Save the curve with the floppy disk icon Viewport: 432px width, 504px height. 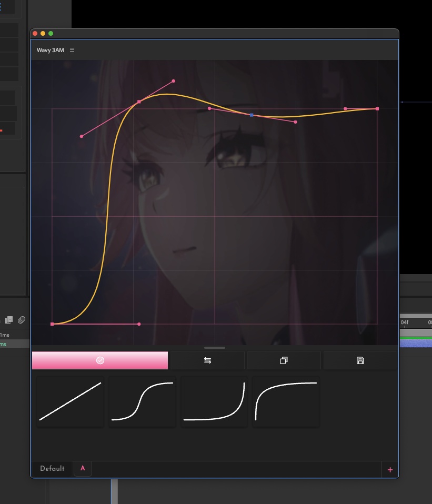(360, 360)
